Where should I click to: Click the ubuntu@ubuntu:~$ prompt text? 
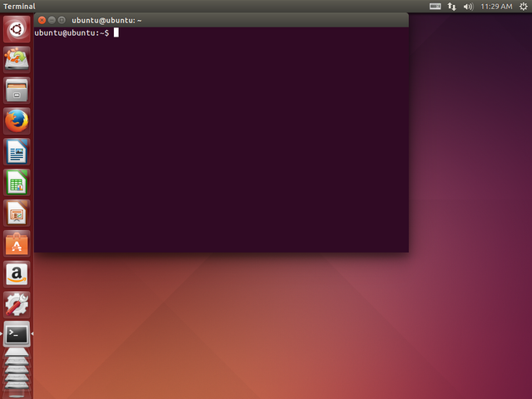click(x=71, y=33)
